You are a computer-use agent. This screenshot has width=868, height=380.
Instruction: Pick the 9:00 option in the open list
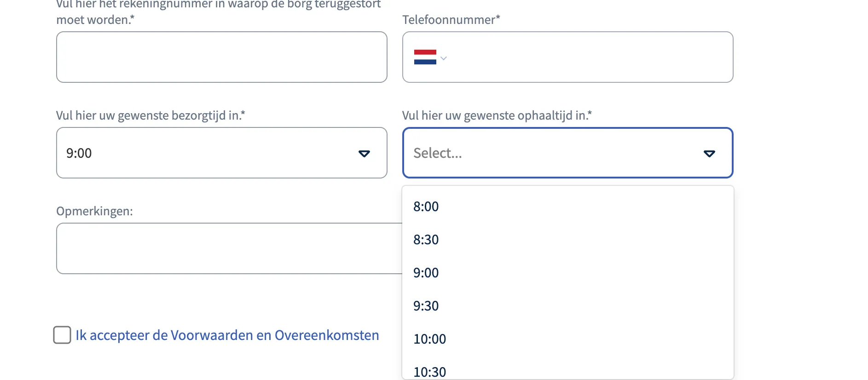pyautogui.click(x=426, y=273)
